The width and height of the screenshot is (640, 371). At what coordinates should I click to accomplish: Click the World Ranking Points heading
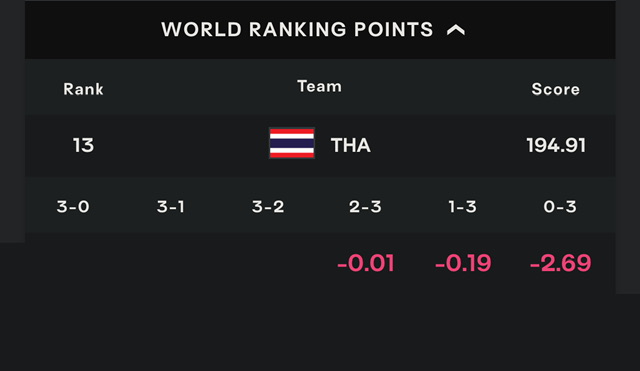[x=297, y=30]
